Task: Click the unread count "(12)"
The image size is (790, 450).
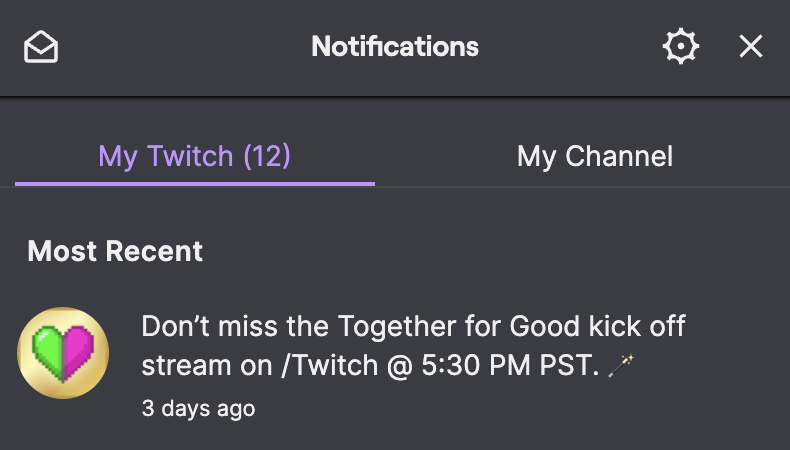Action: click(267, 156)
